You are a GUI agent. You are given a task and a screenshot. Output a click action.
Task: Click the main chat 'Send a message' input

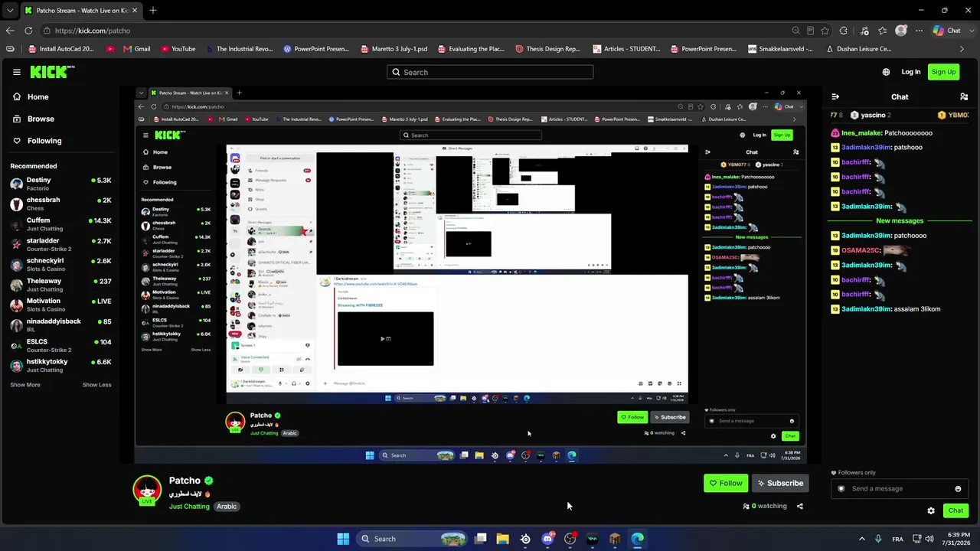tap(900, 488)
